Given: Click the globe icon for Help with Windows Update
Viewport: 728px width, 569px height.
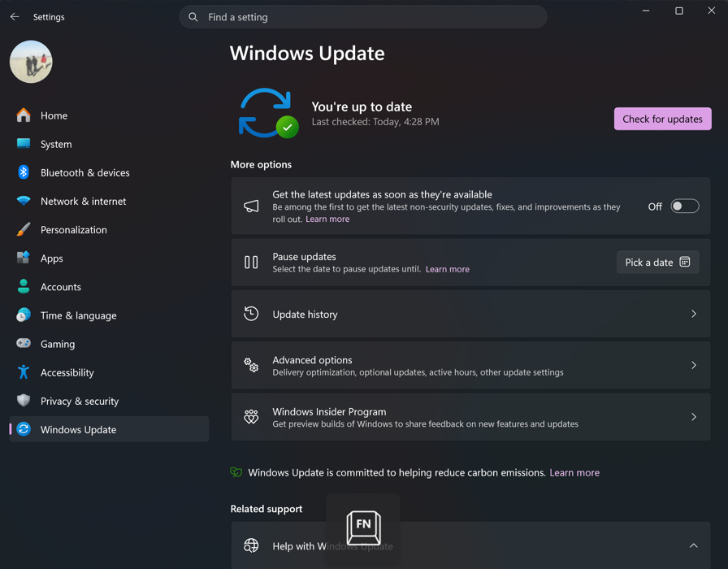Looking at the screenshot, I should coord(251,545).
